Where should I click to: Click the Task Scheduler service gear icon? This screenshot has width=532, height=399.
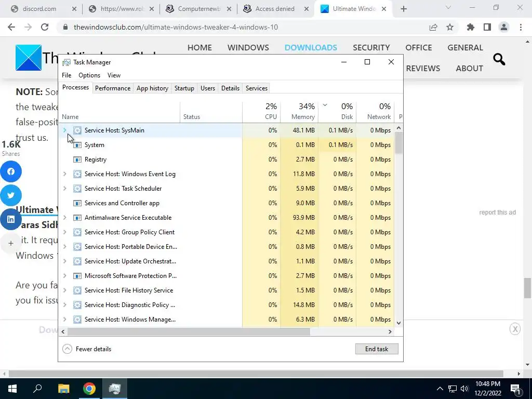[77, 189]
